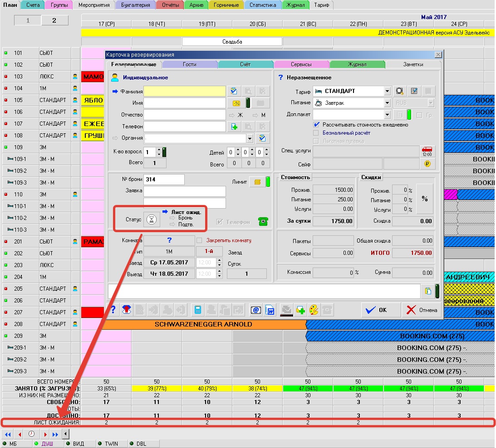Open the guest lookup icon beside Фамилия

tap(234, 92)
